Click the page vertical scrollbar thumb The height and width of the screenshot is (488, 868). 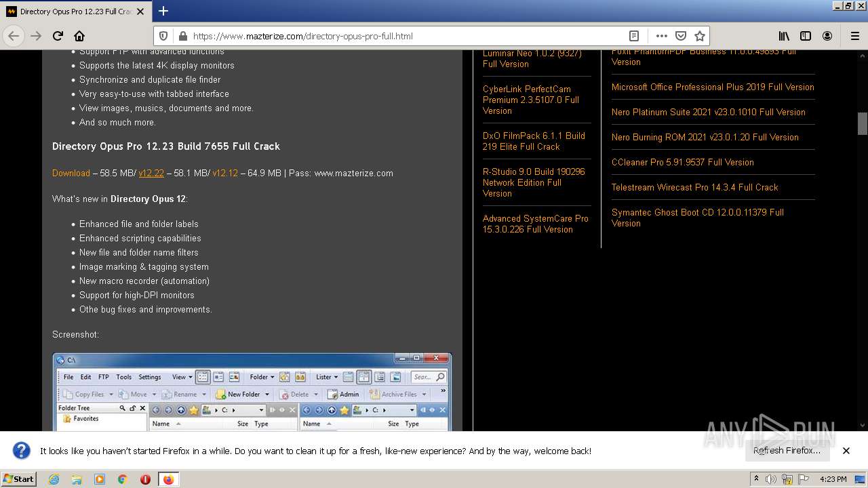[x=863, y=123]
